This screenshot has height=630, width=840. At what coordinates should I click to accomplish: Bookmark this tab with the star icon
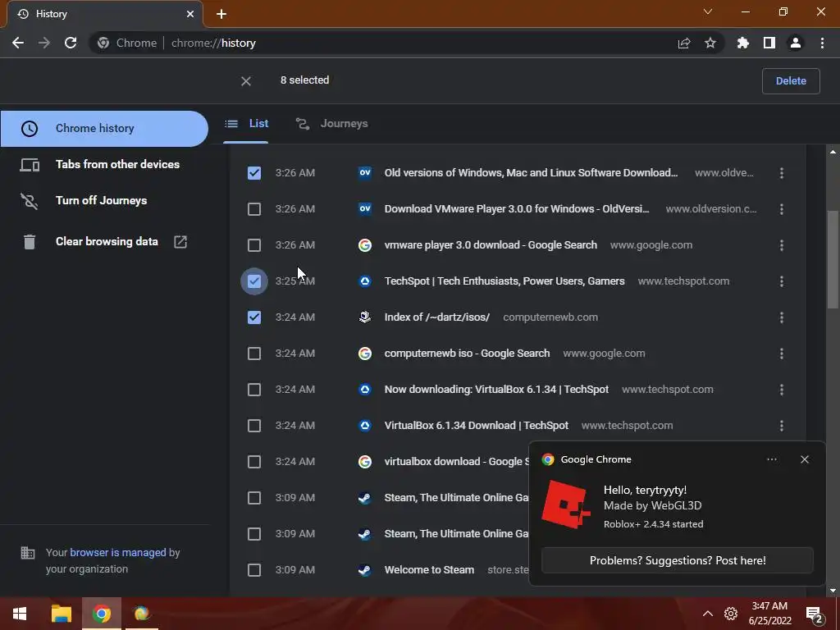(x=710, y=43)
